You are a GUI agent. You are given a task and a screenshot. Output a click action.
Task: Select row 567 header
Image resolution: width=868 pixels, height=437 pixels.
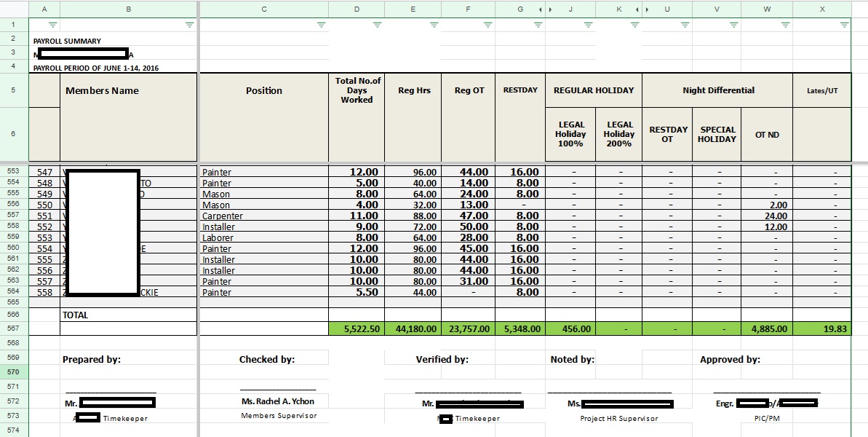(14, 328)
